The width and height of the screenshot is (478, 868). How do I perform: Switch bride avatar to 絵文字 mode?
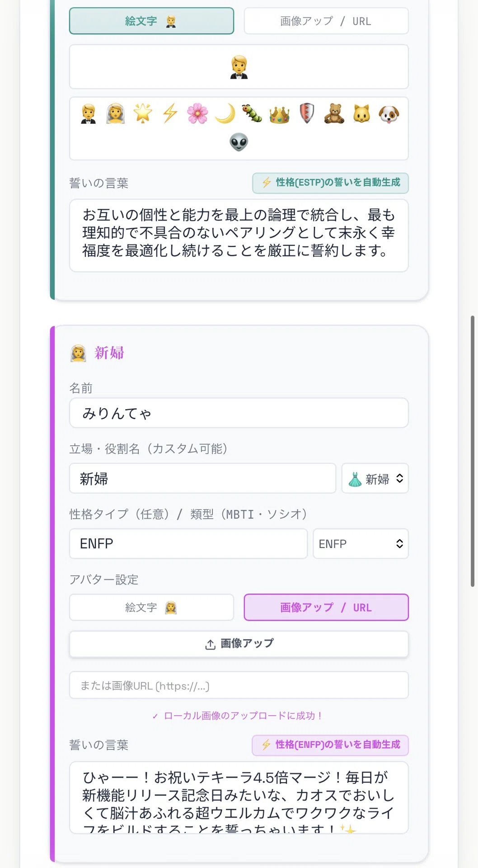coord(151,607)
